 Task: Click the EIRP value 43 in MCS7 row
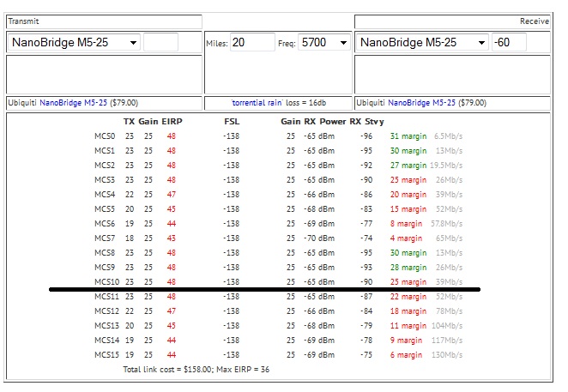[x=172, y=238]
